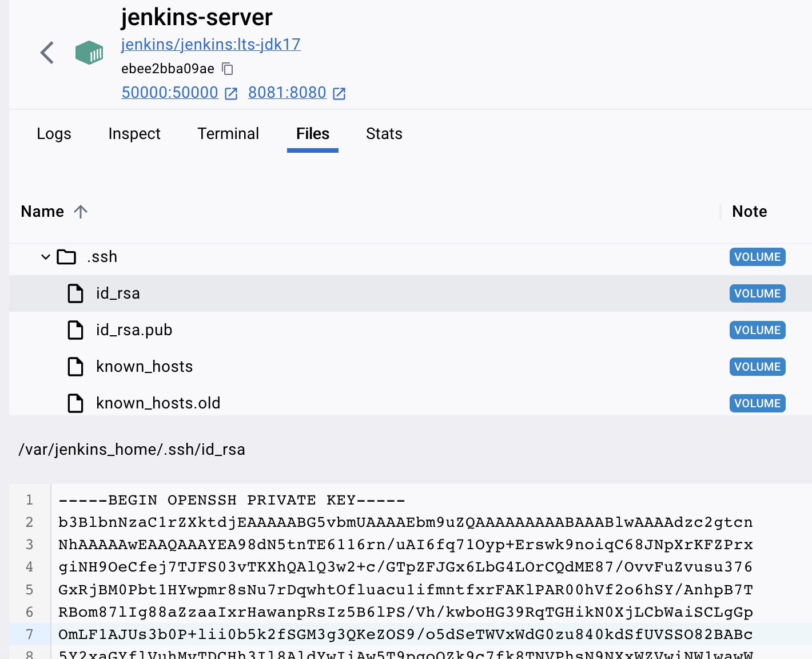Select the known_hosts.old file
Viewport: 812px width, 659px height.
pos(158,403)
